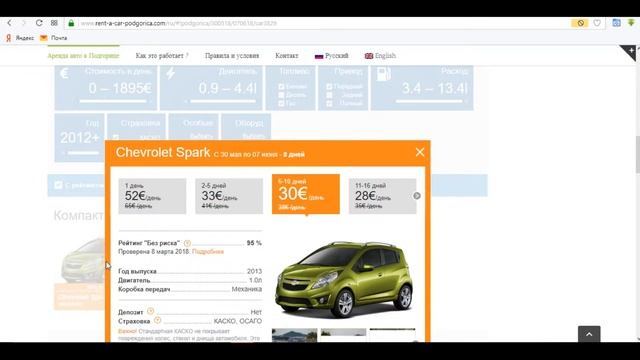Image resolution: width=640 pixels, height=360 pixels.
Task: Toggle the checkbox in the blue rating bar
Action: pyautogui.click(x=58, y=185)
